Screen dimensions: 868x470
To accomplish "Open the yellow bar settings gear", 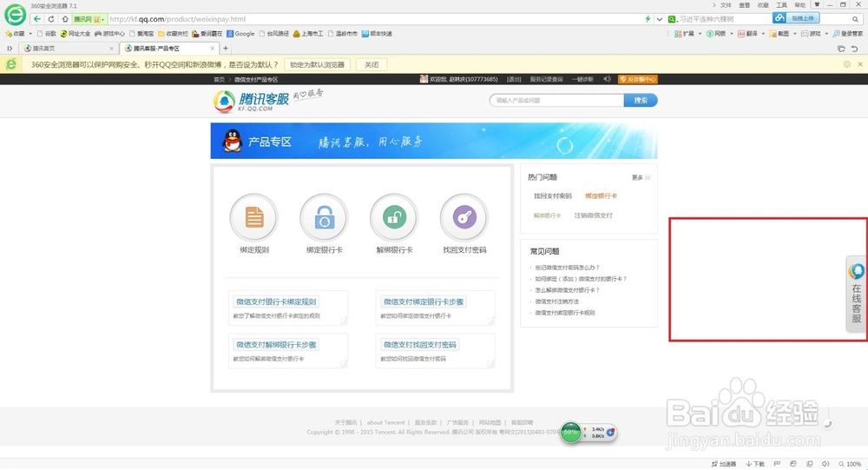I will [846, 64].
